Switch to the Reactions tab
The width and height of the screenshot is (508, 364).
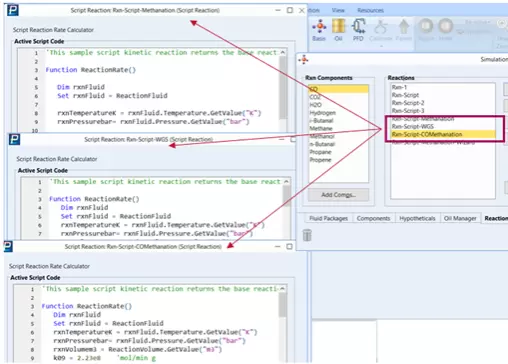[x=495, y=218]
